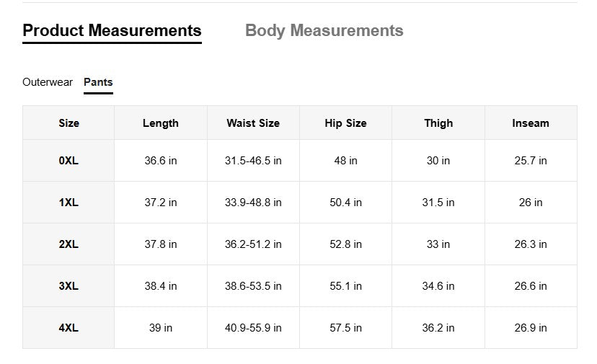Screen dimensions: 597x364
Task: Select the 1XL size row label
Action: [68, 203]
